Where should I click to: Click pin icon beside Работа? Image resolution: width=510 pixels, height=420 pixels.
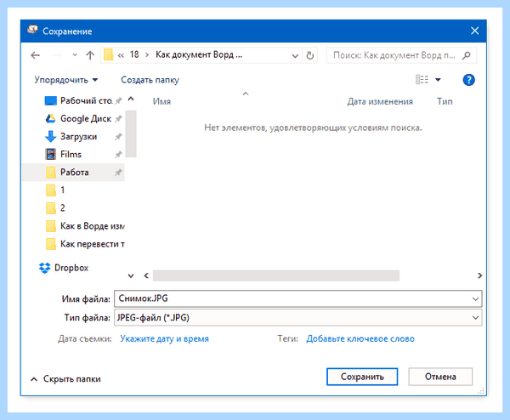118,172
